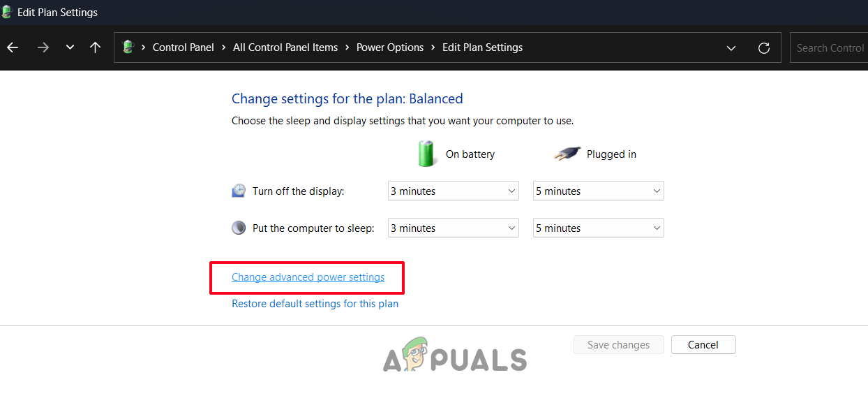Viewport: 868px width, 419px height.
Task: Open the recent locations chevron
Action: point(70,47)
